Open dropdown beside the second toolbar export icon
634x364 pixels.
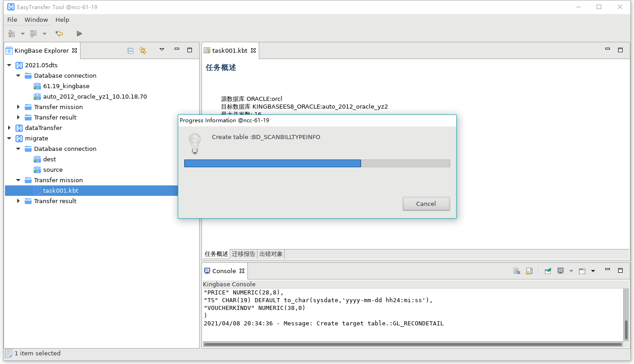(x=45, y=34)
